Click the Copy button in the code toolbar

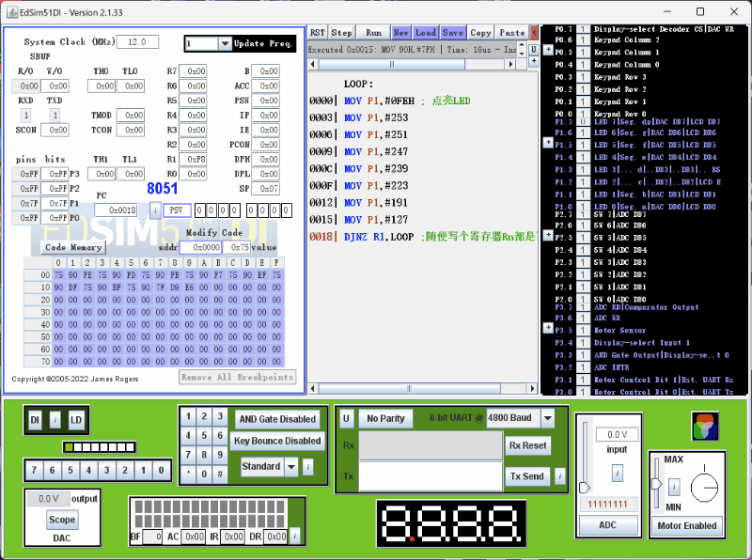(480, 33)
